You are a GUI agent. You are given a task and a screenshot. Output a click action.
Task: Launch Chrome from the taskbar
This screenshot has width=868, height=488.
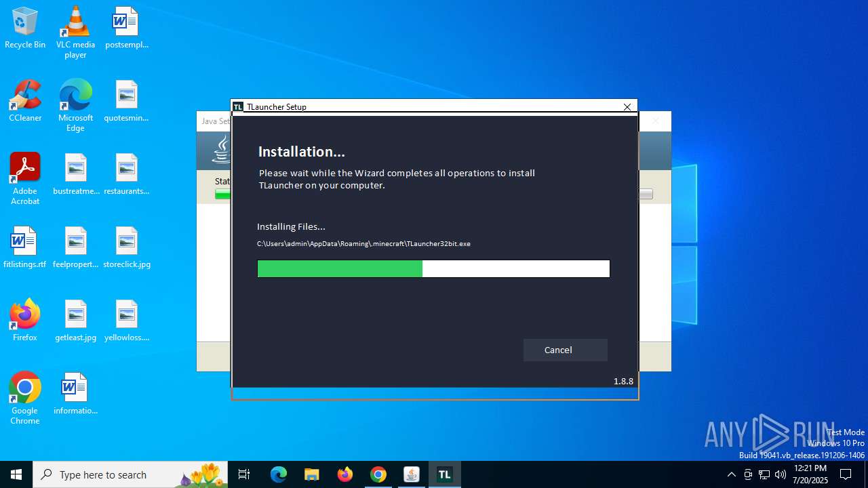click(x=378, y=474)
